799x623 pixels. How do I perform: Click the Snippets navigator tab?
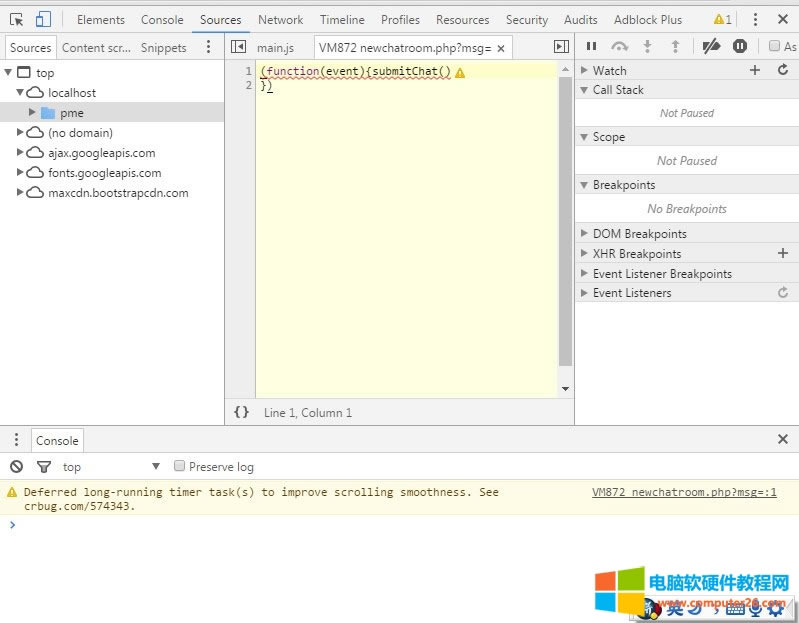click(x=163, y=47)
